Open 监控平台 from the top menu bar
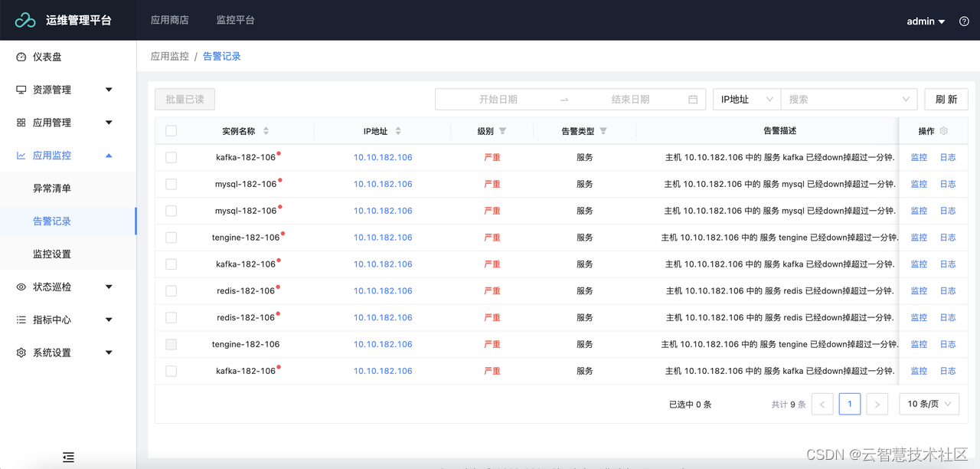This screenshot has width=980, height=469. pos(235,20)
